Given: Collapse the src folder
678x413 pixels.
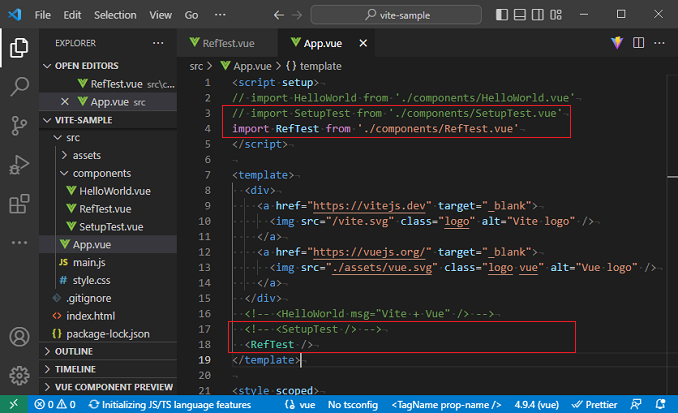Looking at the screenshot, I should tap(108, 138).
